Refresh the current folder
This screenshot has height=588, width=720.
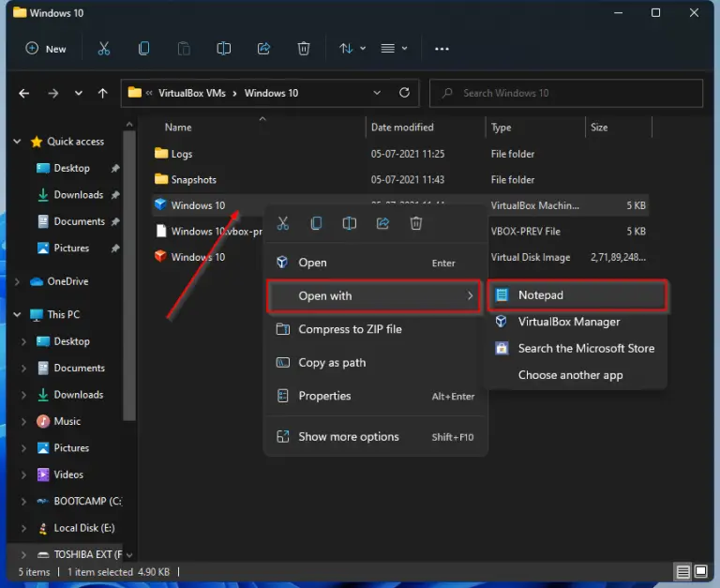coord(405,93)
